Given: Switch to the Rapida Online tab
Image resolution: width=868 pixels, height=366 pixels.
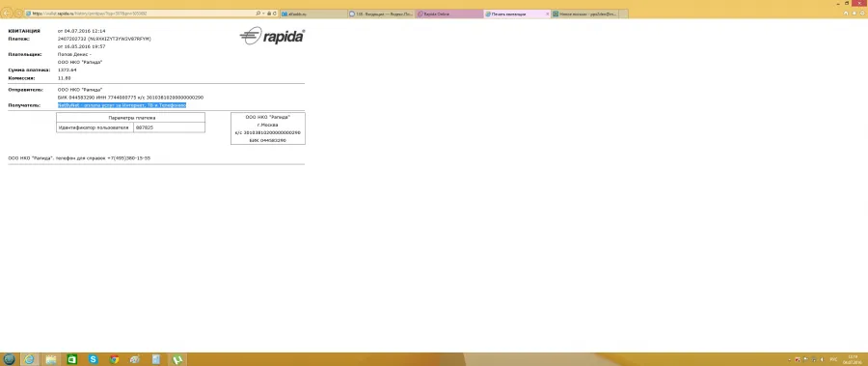Looking at the screenshot, I should pyautogui.click(x=448, y=14).
